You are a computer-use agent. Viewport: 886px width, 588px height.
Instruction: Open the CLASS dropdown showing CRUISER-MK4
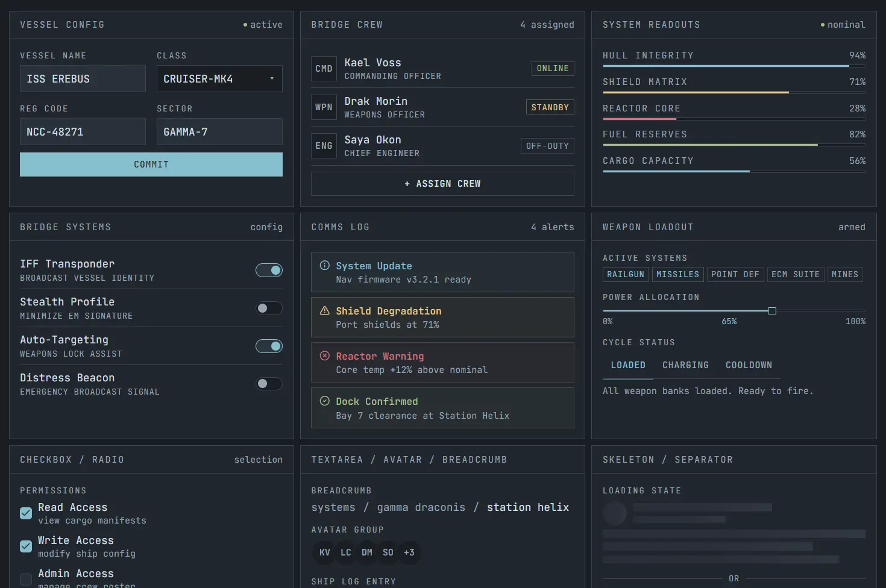pyautogui.click(x=219, y=78)
